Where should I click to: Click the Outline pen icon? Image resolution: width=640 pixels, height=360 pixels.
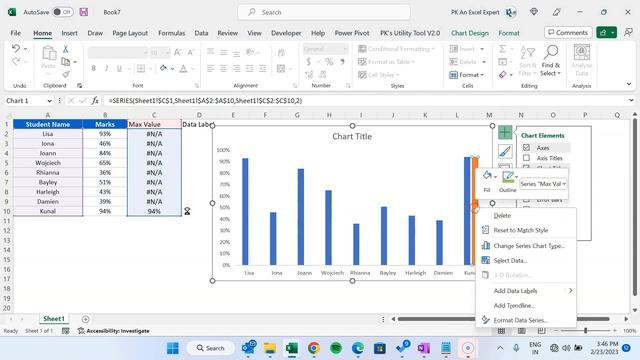(508, 176)
